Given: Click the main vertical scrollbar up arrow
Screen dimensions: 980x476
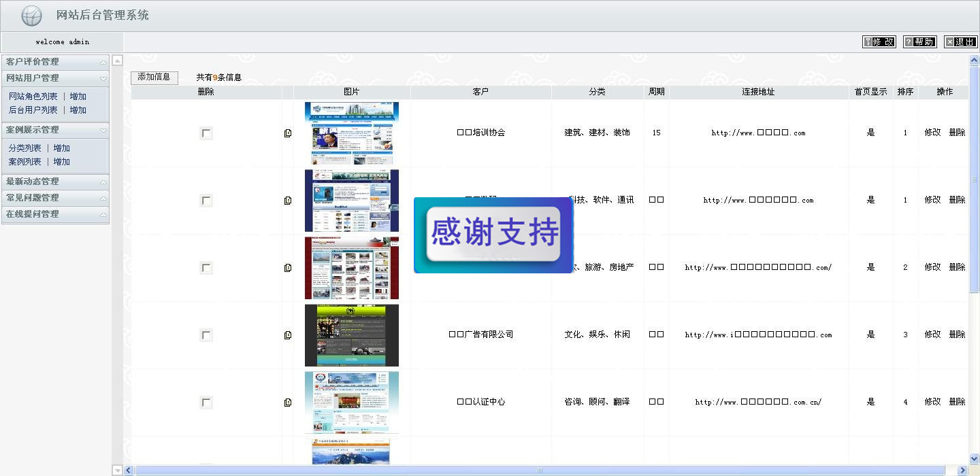Looking at the screenshot, I should pos(974,60).
